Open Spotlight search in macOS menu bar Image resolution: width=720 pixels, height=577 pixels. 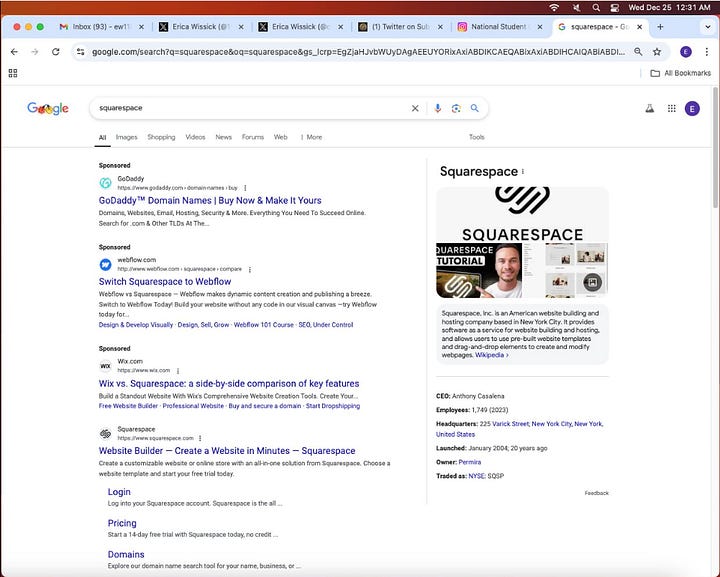click(x=596, y=7)
